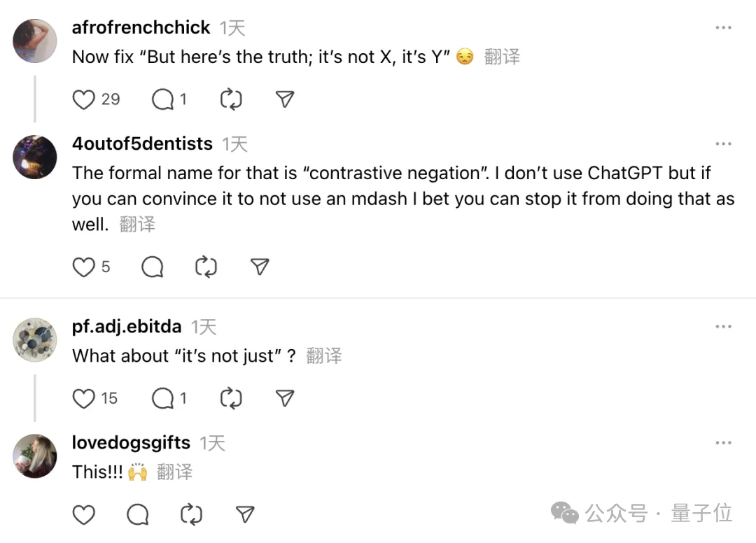Translate 4outof5dentists' comment via 翻译 link
Image resolution: width=756 pixels, height=543 pixels.
[x=136, y=225]
